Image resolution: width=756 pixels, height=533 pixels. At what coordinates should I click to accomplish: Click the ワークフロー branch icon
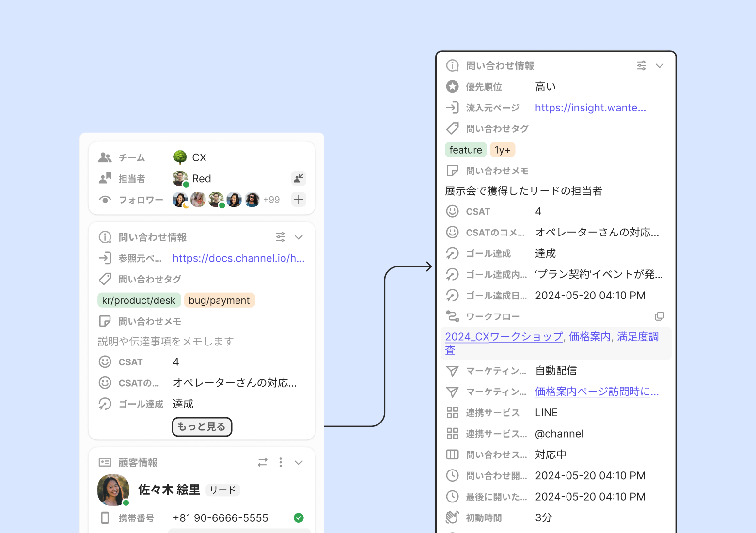point(453,316)
